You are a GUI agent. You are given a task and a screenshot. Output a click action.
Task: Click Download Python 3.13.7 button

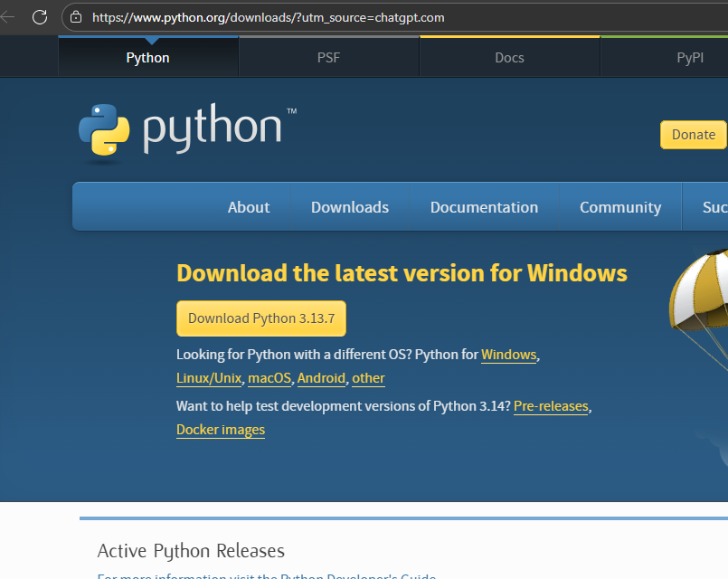[x=261, y=318]
